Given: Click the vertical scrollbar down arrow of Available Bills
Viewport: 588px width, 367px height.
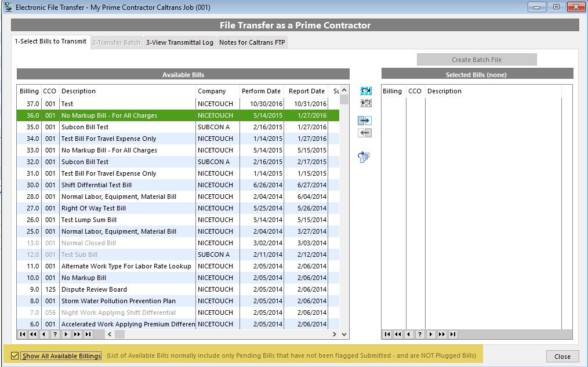Looking at the screenshot, I should pyautogui.click(x=344, y=335).
